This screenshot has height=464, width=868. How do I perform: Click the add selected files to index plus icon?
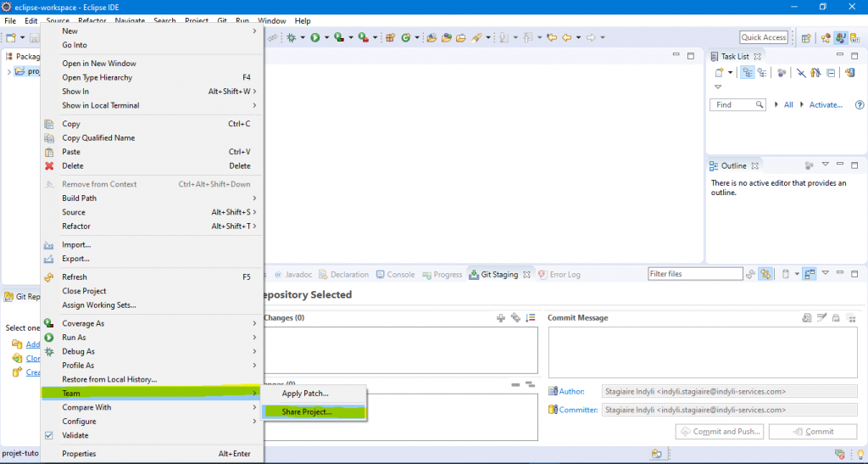(x=501, y=318)
